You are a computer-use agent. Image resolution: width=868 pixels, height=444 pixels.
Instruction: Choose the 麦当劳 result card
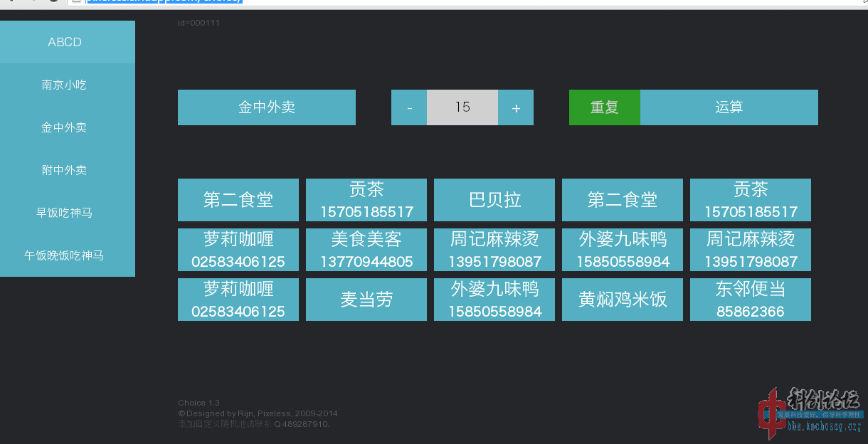click(366, 300)
